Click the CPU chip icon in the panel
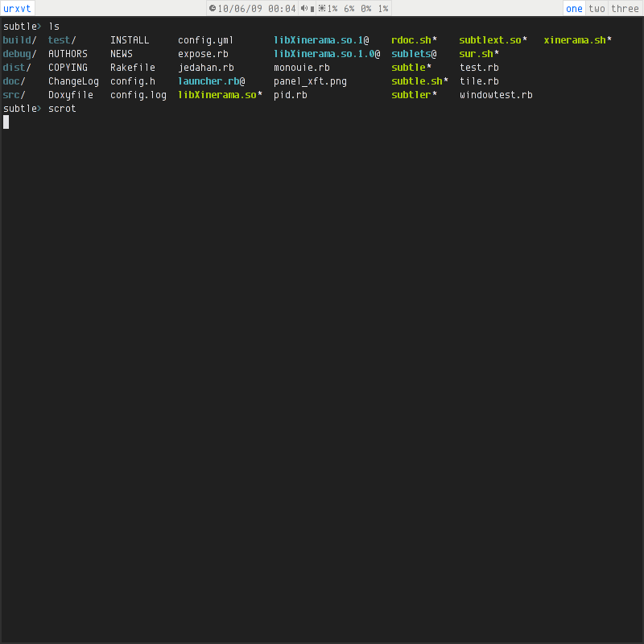Screen dimensions: 644x644 pos(322,8)
